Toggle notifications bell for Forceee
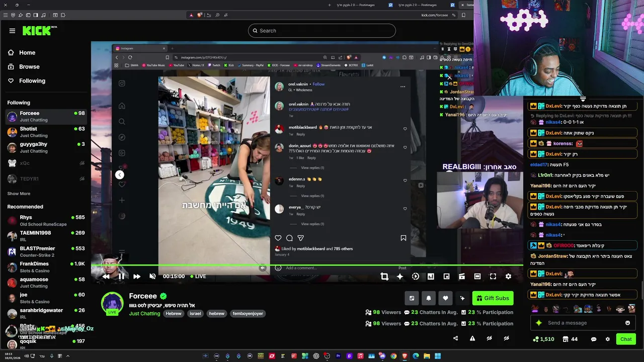The image size is (644, 362). 429,298
